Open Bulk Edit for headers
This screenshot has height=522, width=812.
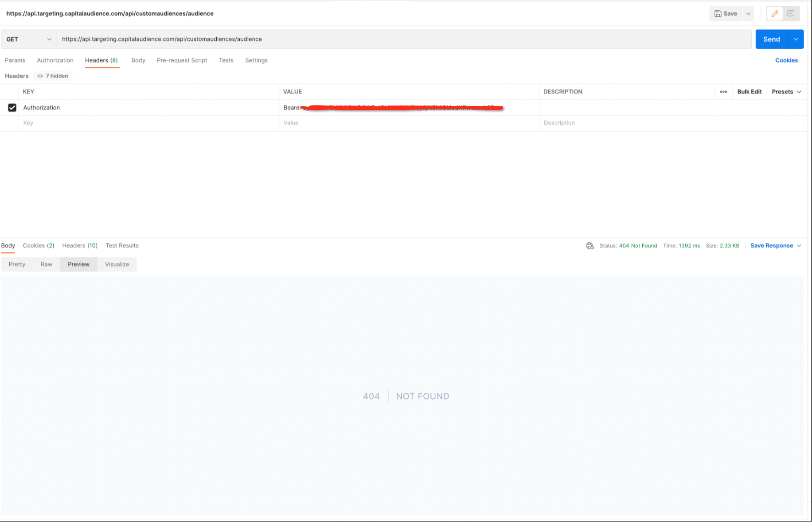tap(749, 92)
